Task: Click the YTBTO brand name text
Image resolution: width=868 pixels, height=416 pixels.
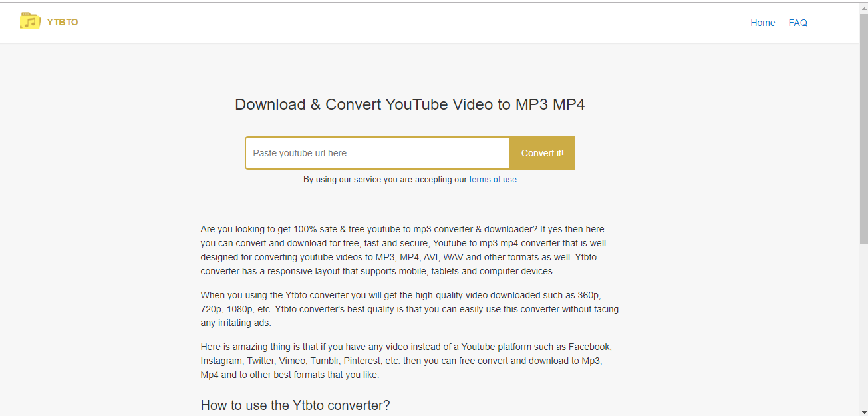Action: pos(63,22)
